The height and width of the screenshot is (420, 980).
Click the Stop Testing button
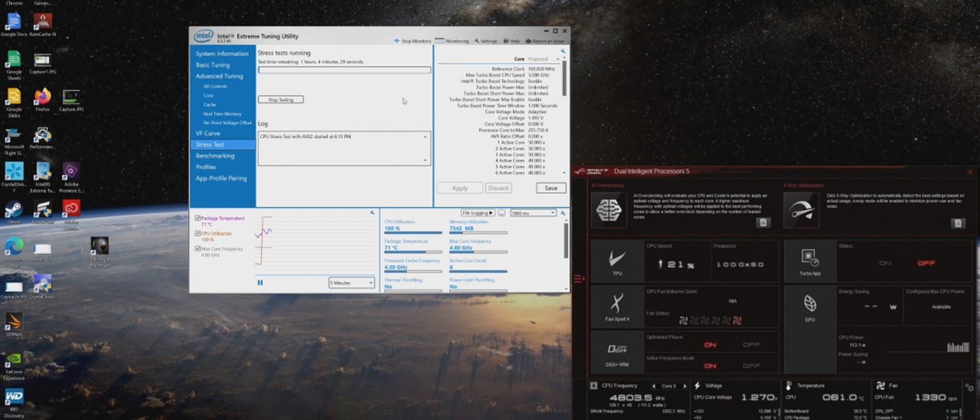point(281,100)
